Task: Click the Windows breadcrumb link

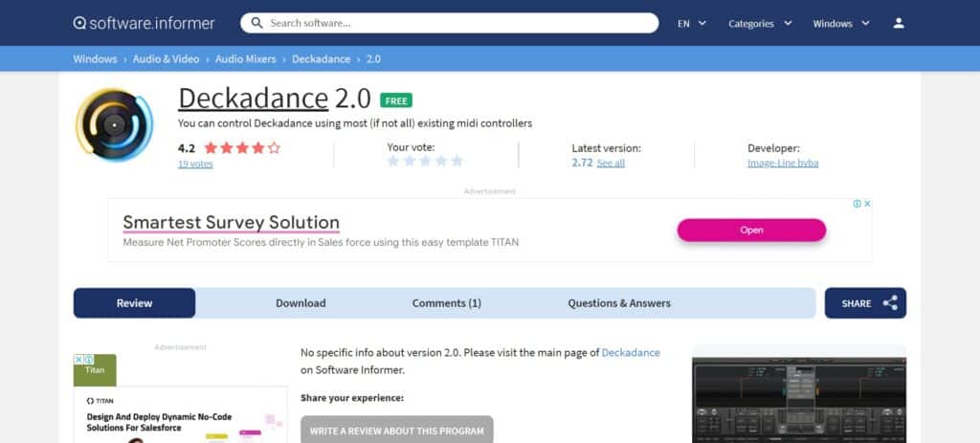Action: pyautogui.click(x=95, y=58)
